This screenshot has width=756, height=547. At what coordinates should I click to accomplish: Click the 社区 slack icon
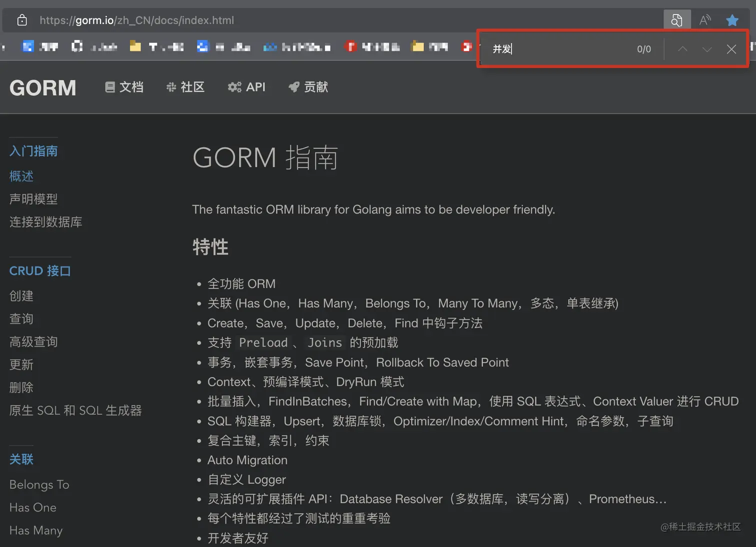point(171,87)
